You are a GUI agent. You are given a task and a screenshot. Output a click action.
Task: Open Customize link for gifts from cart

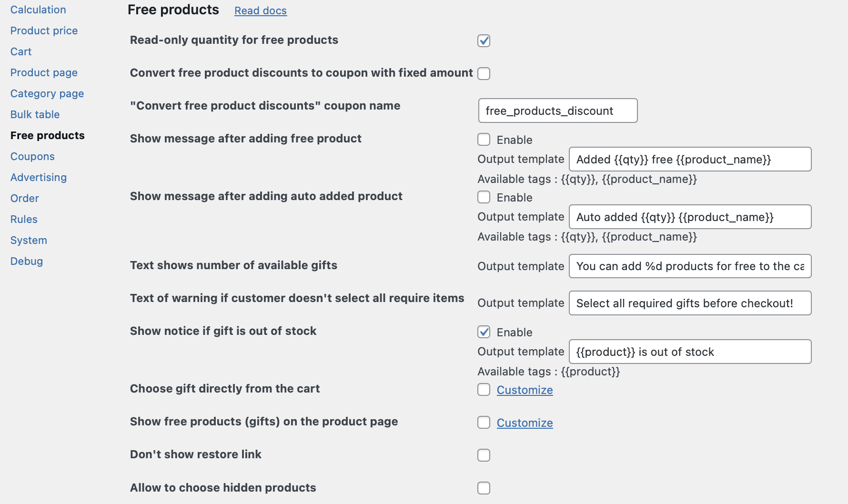525,390
